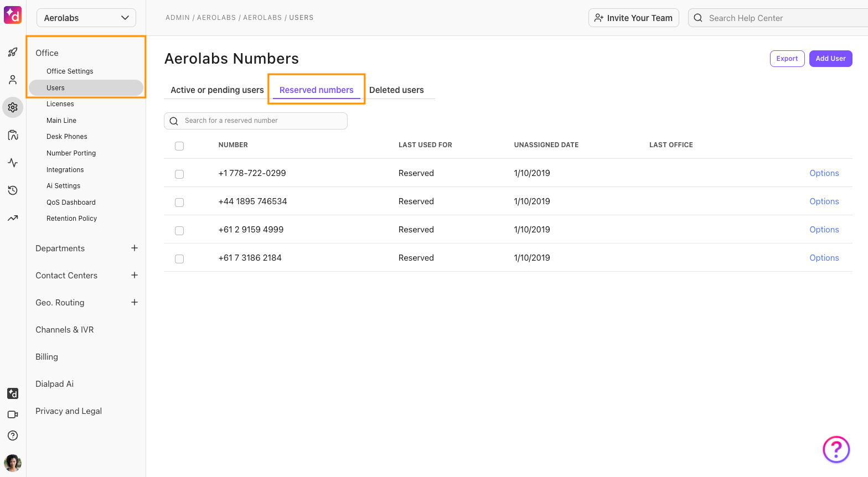This screenshot has height=477, width=868.
Task: Open the person profile sidebar icon
Action: click(13, 80)
